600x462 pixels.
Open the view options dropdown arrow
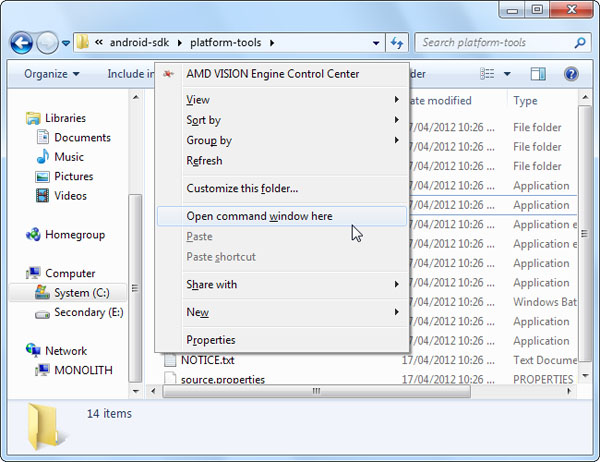[507, 74]
